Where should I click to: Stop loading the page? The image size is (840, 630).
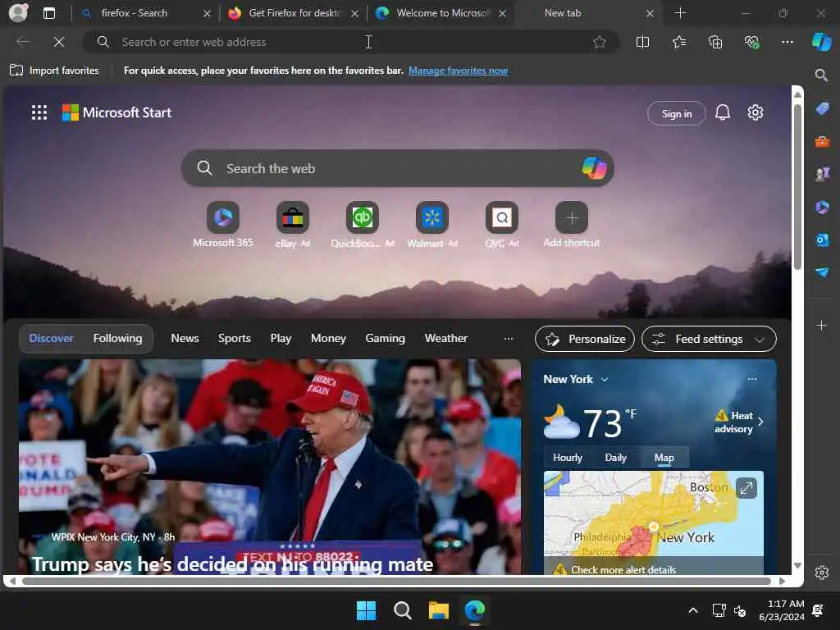coord(59,42)
